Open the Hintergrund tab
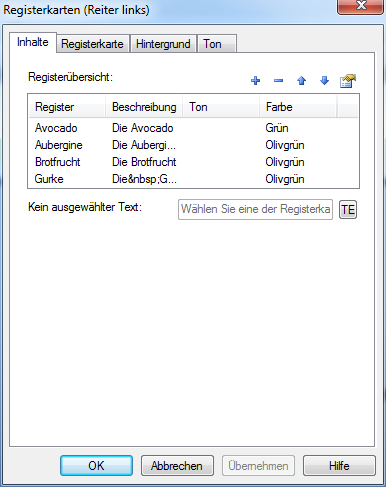 click(163, 44)
